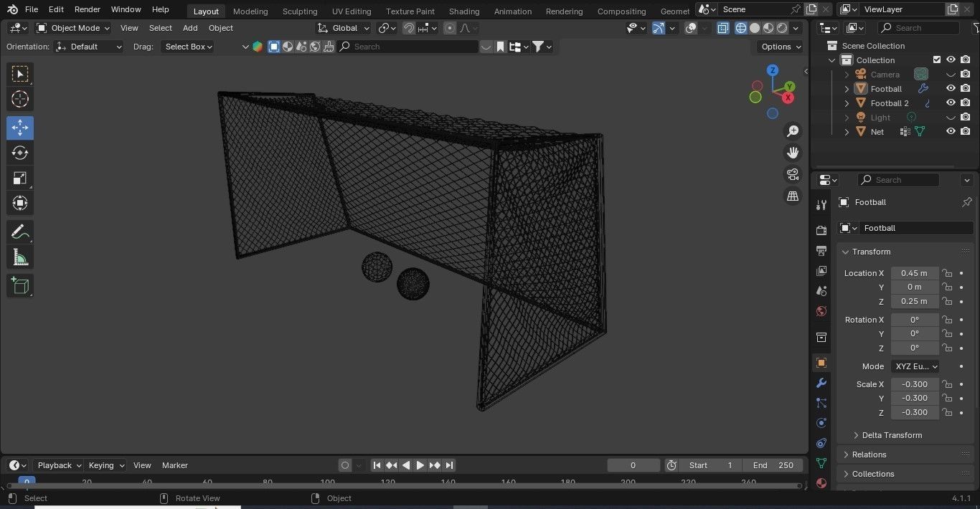Activate the Move tool
The height and width of the screenshot is (509, 980).
20,128
